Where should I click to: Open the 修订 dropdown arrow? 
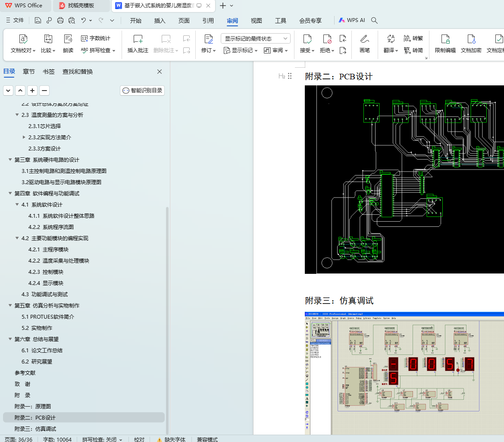pyautogui.click(x=214, y=51)
